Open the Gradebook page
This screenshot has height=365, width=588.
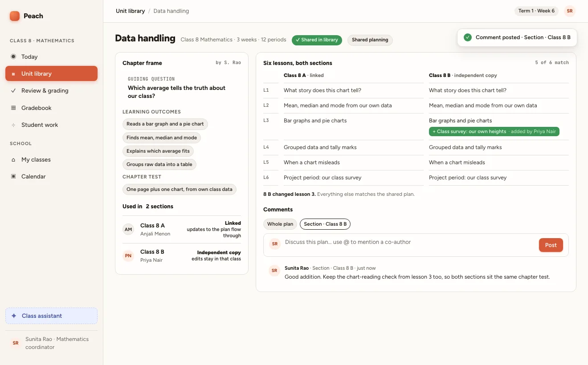(51, 108)
